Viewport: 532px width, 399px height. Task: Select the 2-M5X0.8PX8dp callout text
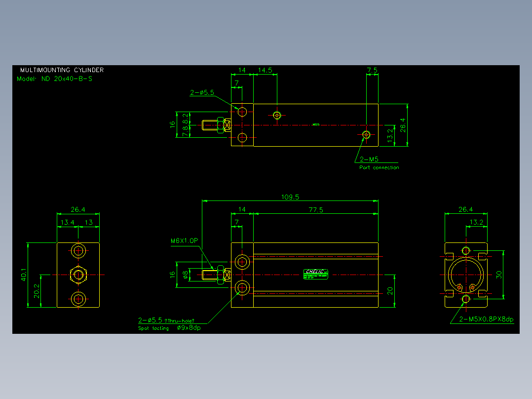point(486,319)
